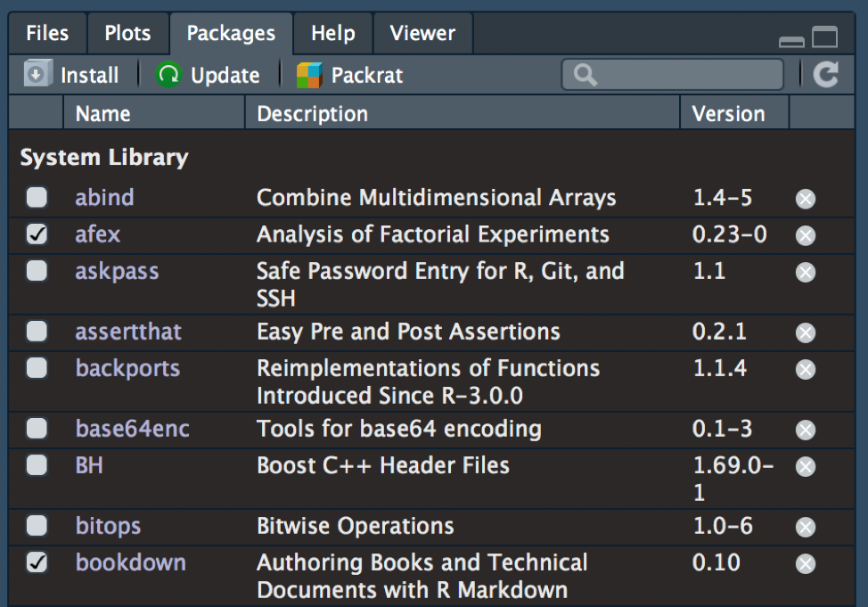Open the backports package link
The height and width of the screenshot is (607, 868).
pyautogui.click(x=127, y=368)
